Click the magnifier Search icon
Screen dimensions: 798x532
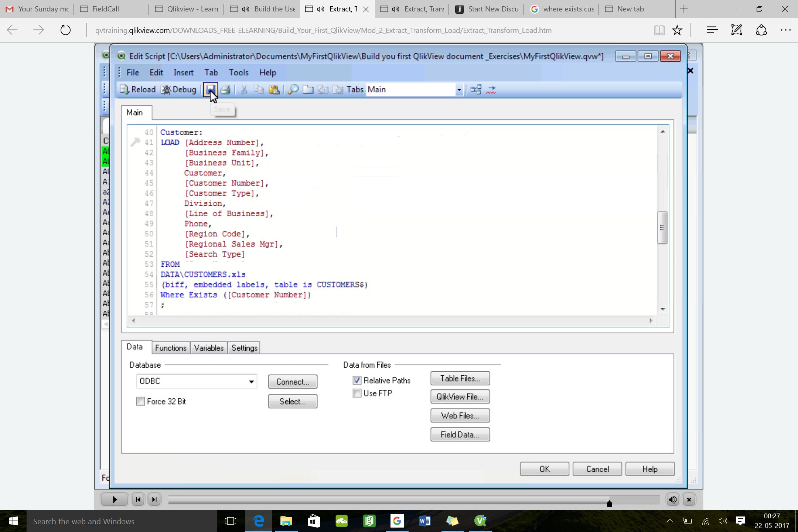click(293, 89)
